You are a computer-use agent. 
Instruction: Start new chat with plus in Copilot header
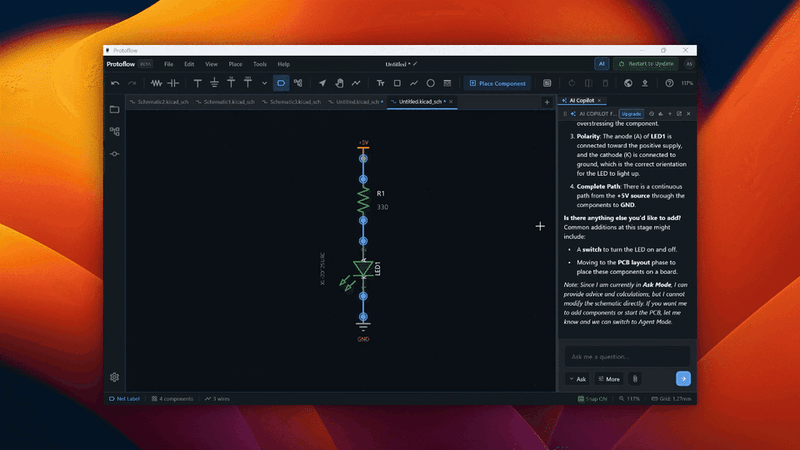tap(670, 114)
